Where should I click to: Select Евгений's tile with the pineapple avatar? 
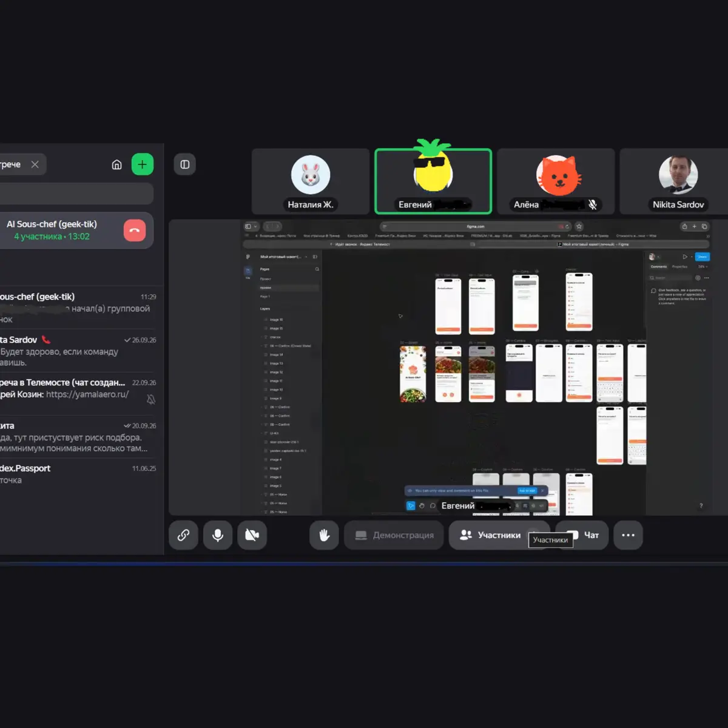pyautogui.click(x=433, y=181)
